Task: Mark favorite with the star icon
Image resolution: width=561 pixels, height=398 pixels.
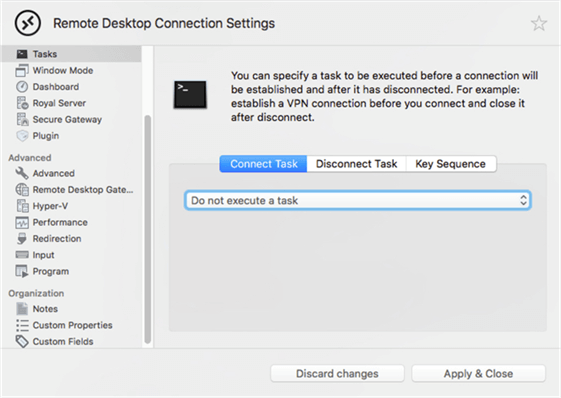Action: click(x=539, y=24)
